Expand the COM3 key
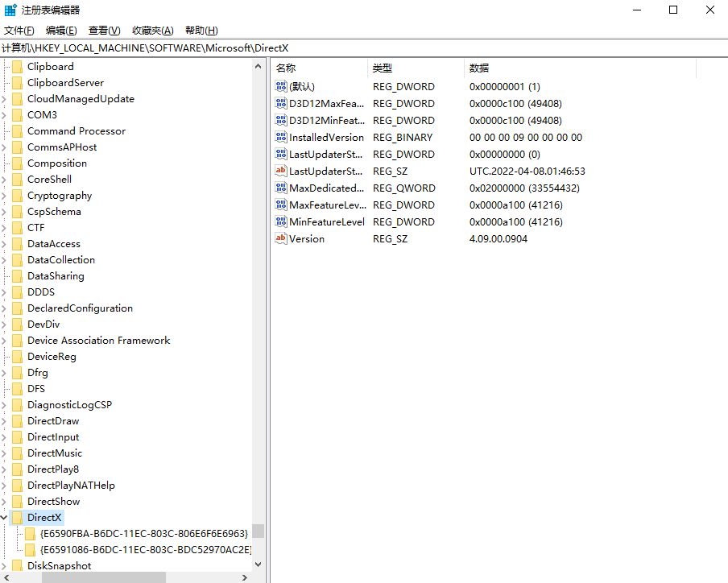The height and width of the screenshot is (583, 728). click(4, 114)
